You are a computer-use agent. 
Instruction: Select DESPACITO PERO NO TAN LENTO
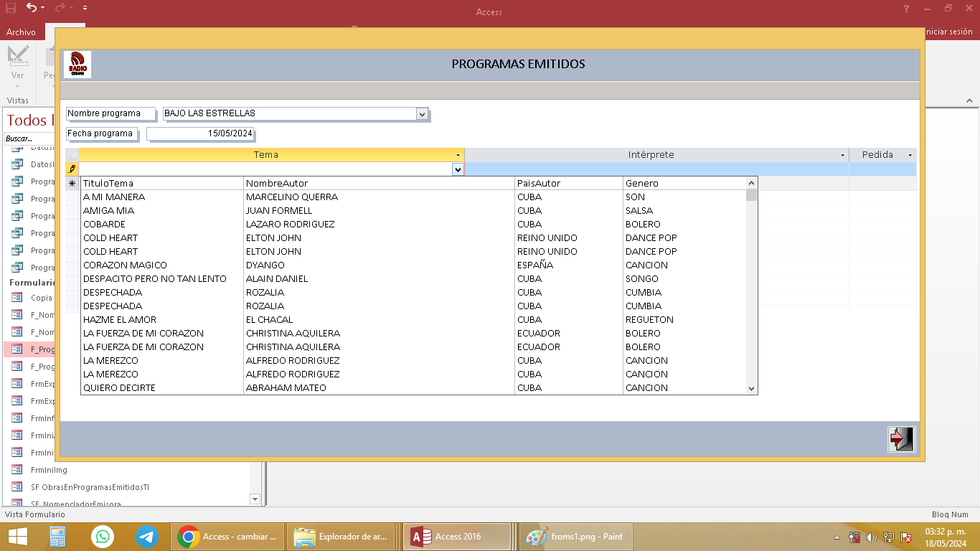pyautogui.click(x=155, y=279)
